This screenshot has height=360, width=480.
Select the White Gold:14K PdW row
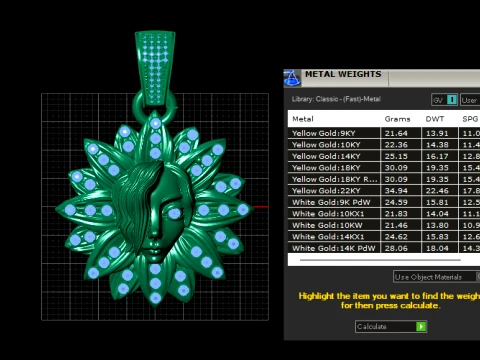[x=384, y=248]
